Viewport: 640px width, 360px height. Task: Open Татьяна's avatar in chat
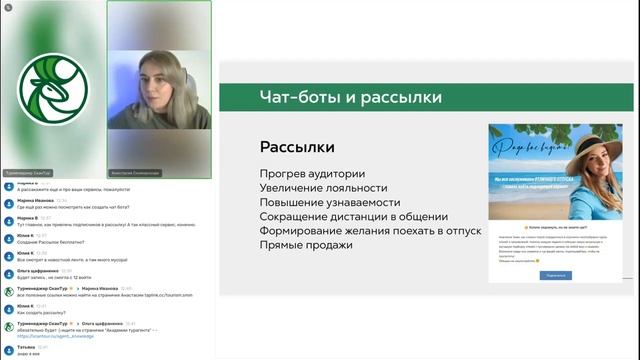pyautogui.click(x=9, y=350)
